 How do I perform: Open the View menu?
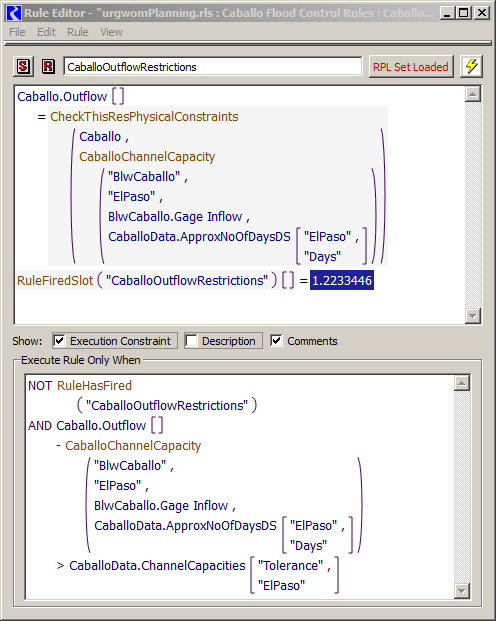pos(111,32)
